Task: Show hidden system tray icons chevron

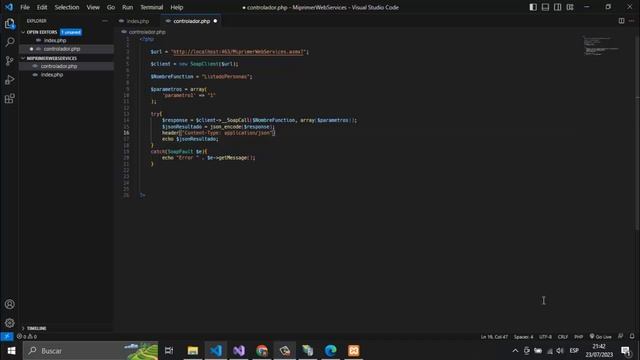Action: [515, 351]
